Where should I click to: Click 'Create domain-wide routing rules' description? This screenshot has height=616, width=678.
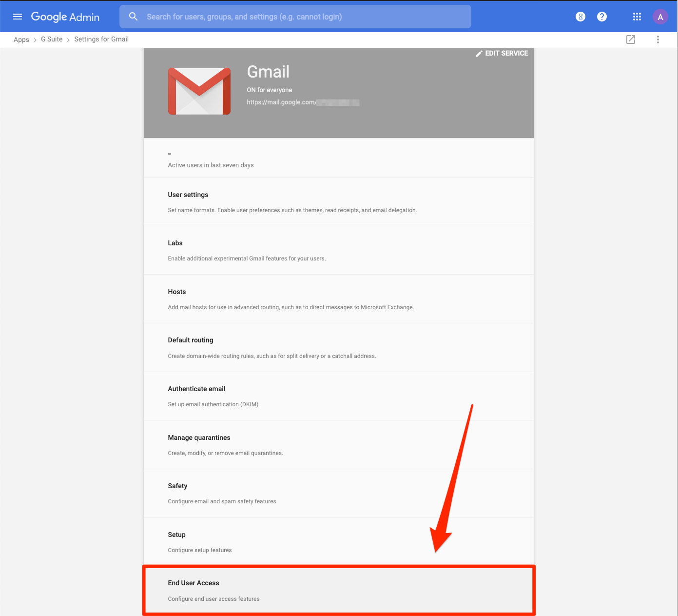tap(272, 356)
